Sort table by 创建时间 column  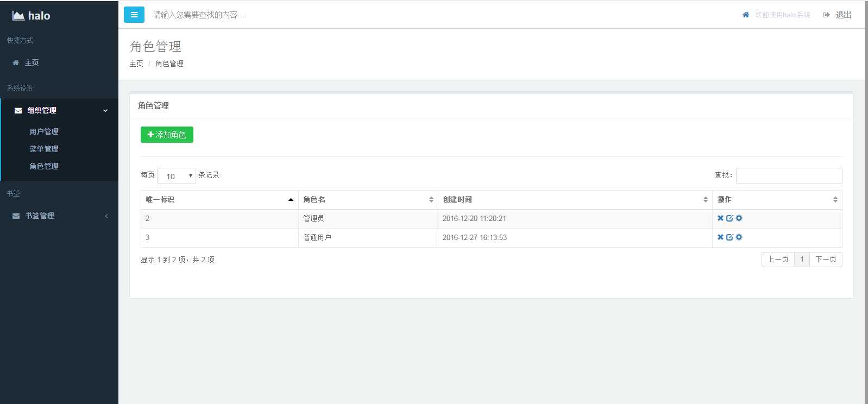[575, 199]
